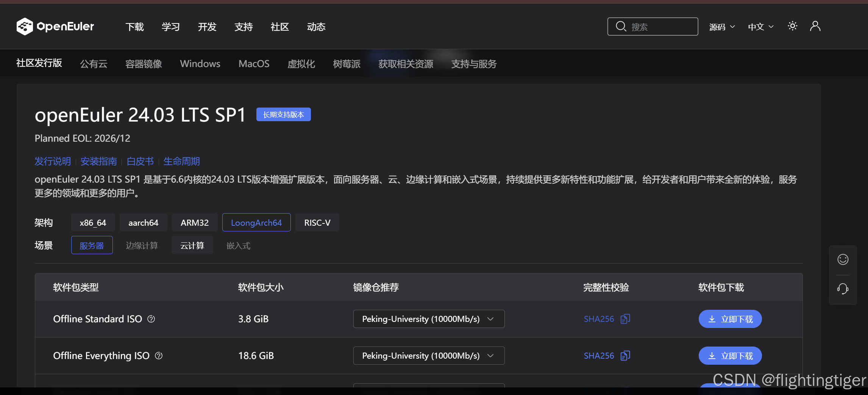This screenshot has height=395, width=868.
Task: Open the mirror dropdown for Offline Standard ISO
Action: (x=428, y=318)
